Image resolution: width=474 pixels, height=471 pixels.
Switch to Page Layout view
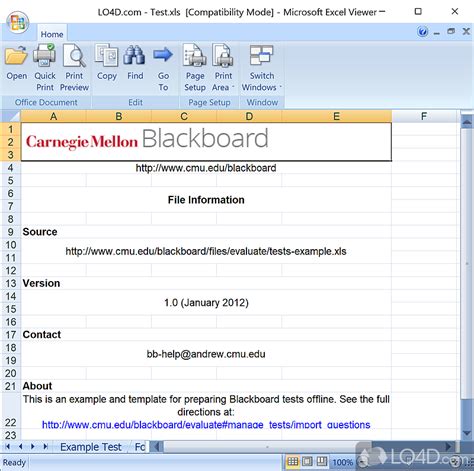(307, 462)
